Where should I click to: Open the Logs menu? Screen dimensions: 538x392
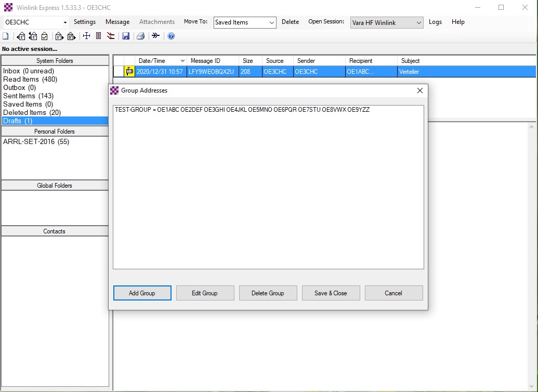(435, 22)
